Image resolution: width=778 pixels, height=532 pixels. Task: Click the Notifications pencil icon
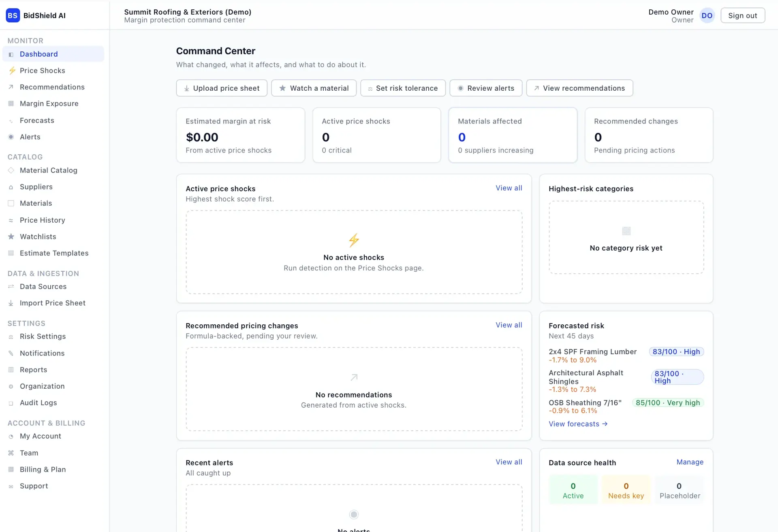coord(11,353)
